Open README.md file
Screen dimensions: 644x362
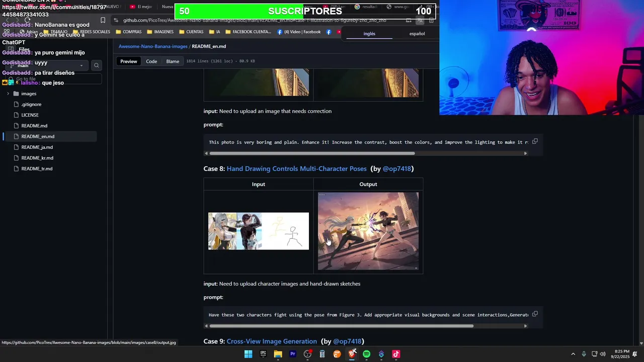point(34,126)
